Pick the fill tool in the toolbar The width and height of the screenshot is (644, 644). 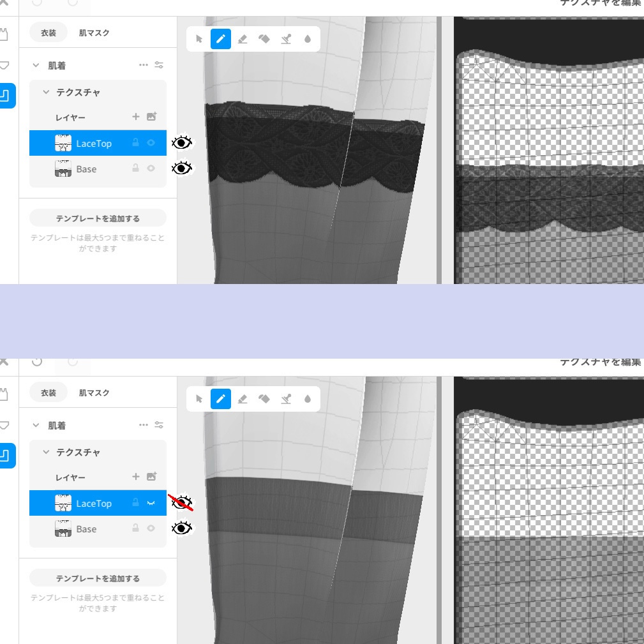click(265, 39)
